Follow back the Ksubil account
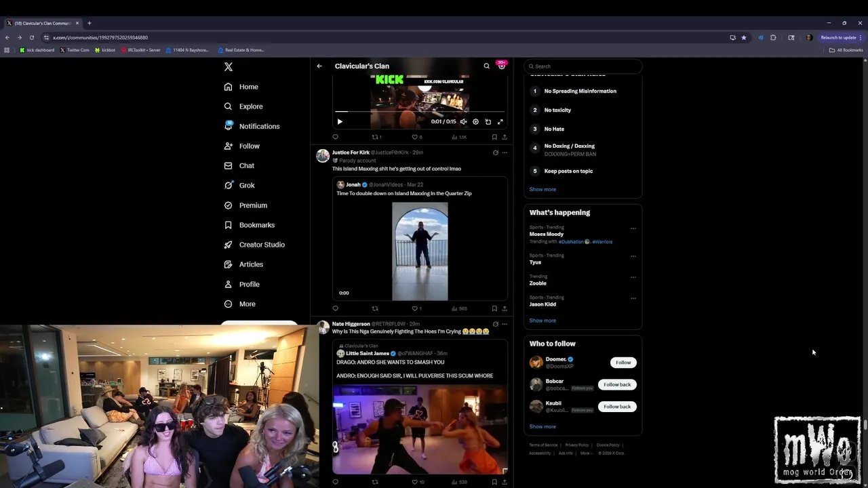868x488 pixels. [x=617, y=407]
